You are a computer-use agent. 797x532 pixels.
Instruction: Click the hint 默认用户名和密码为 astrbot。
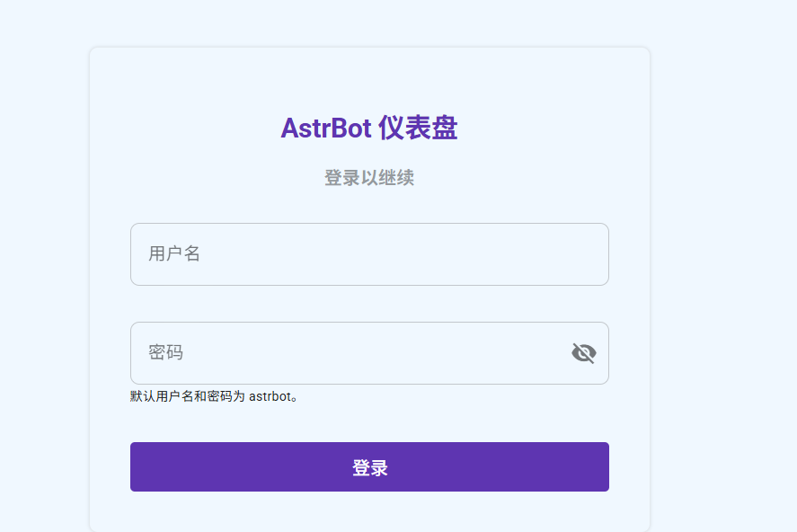pyautogui.click(x=214, y=396)
